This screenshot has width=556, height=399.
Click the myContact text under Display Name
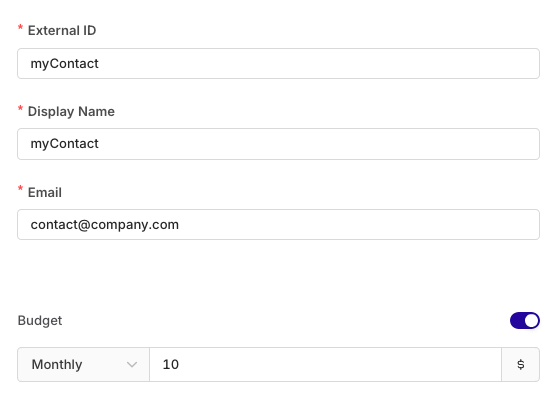(x=65, y=144)
